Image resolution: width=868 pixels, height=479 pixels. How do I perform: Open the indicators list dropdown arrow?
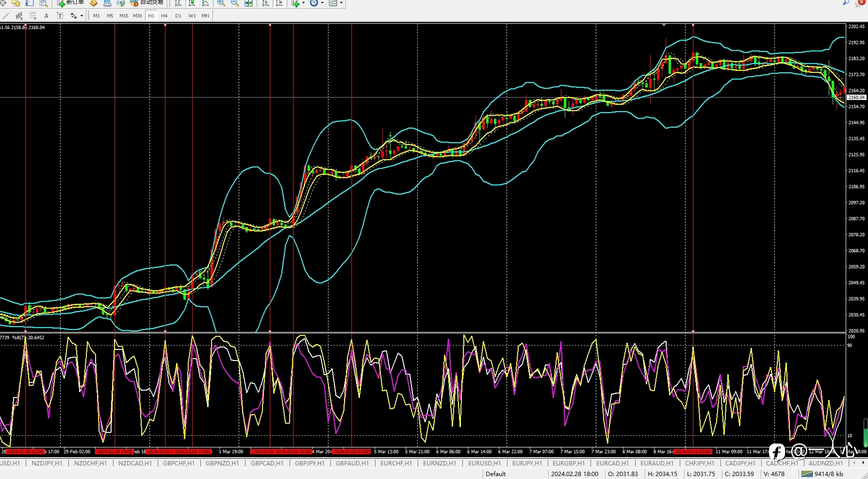point(304,3)
